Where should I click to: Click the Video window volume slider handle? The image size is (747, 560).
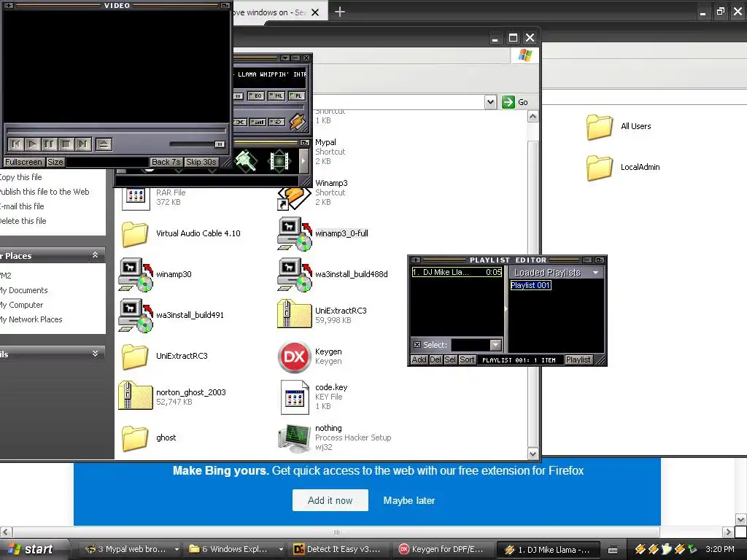click(x=220, y=144)
